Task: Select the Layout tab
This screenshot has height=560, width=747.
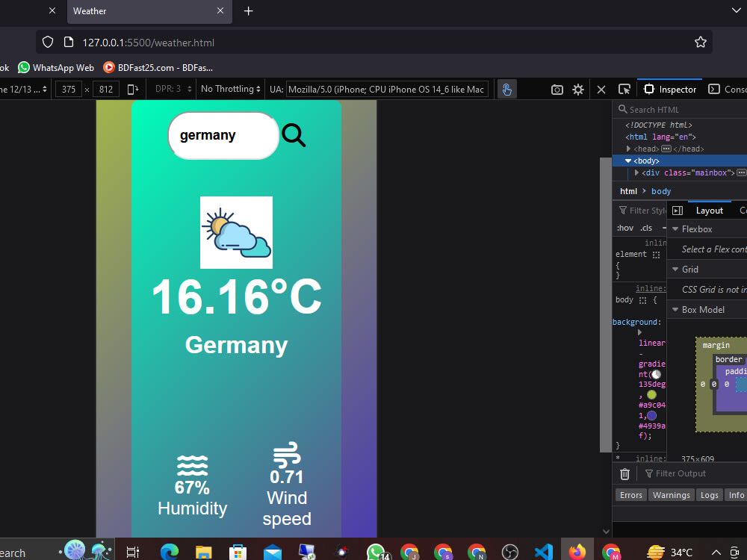Action: (709, 210)
